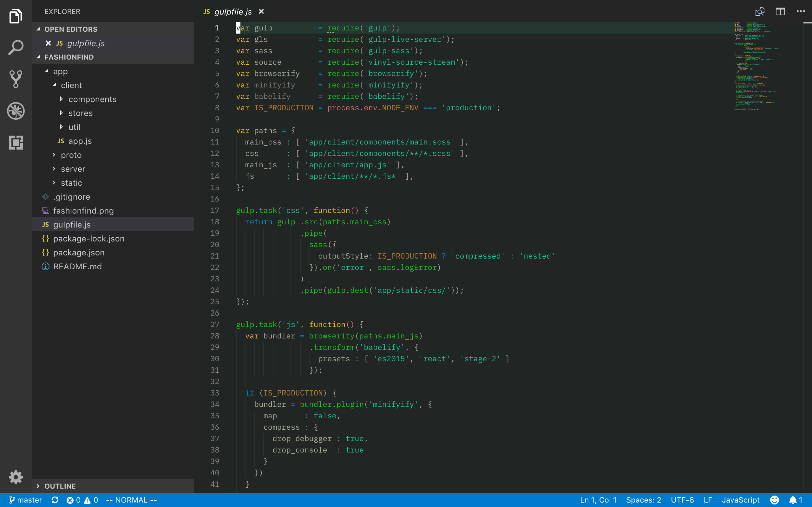This screenshot has width=812, height=507.
Task: Select the gulpfile.js editor tab
Action: [232, 12]
